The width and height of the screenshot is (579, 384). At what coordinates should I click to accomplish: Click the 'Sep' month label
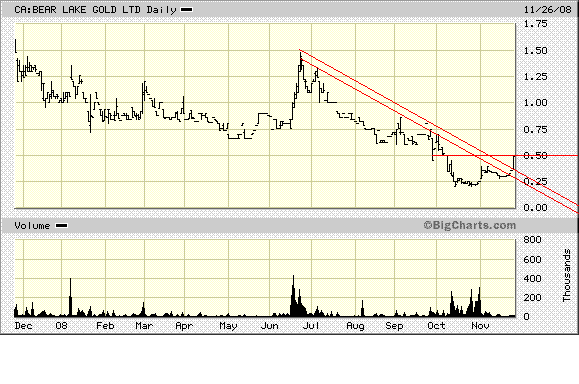[394, 326]
